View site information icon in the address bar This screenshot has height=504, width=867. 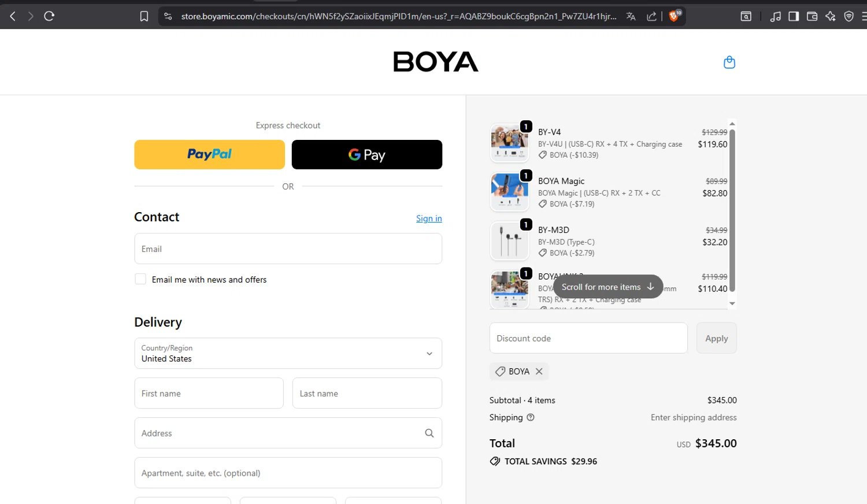(x=168, y=16)
